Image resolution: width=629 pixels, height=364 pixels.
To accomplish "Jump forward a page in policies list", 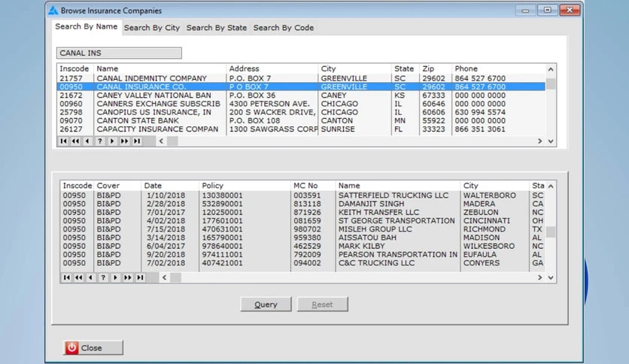I will (x=128, y=278).
